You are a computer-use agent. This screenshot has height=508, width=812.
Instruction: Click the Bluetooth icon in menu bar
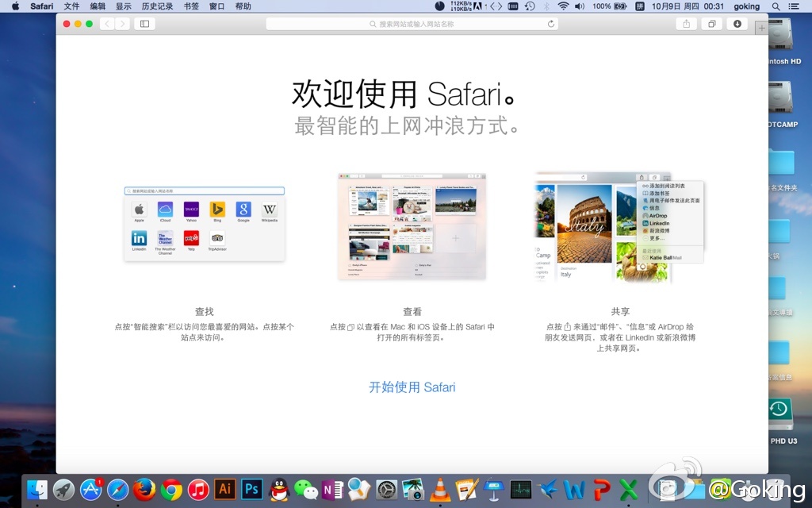(x=546, y=6)
